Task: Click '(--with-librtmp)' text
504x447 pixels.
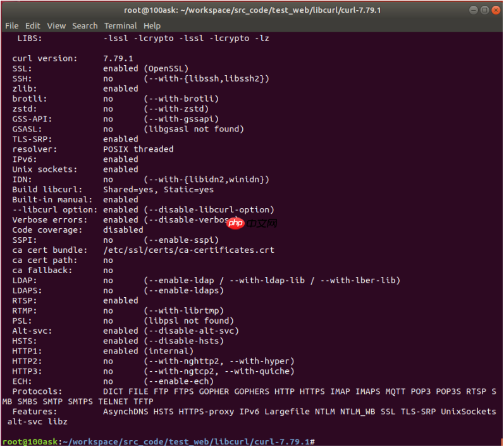Action: (184, 310)
